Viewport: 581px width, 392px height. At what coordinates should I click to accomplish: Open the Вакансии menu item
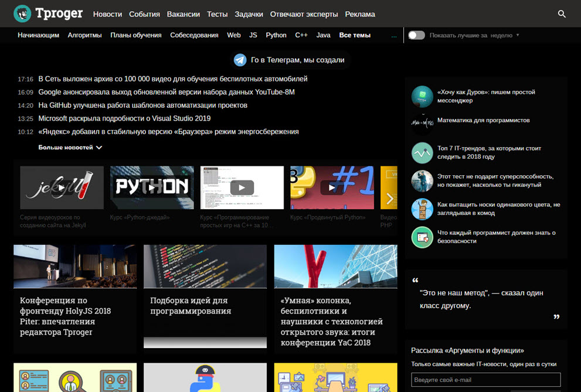pos(183,14)
